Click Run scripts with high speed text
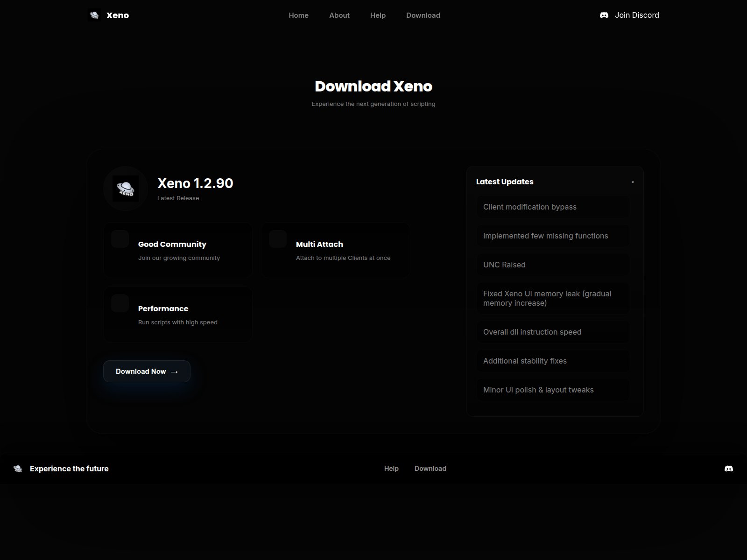The image size is (747, 560). (178, 322)
